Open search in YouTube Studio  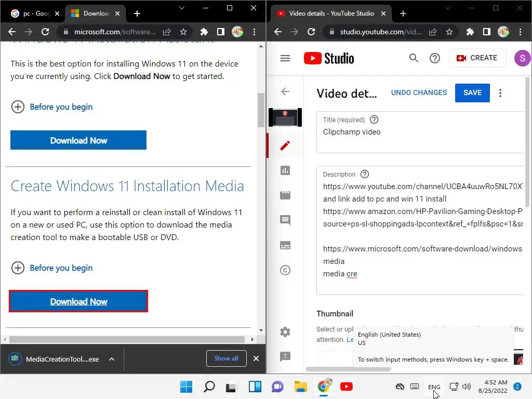pos(413,58)
